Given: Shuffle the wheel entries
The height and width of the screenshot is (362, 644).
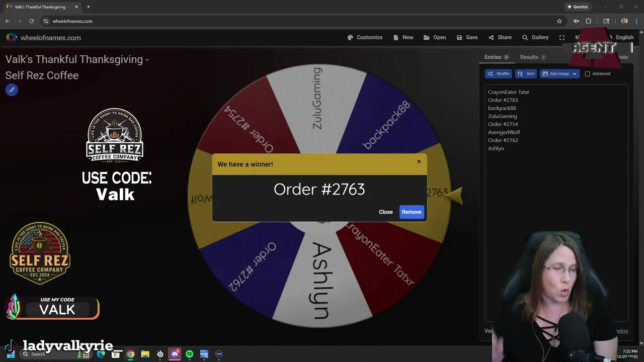Looking at the screenshot, I should [498, 73].
